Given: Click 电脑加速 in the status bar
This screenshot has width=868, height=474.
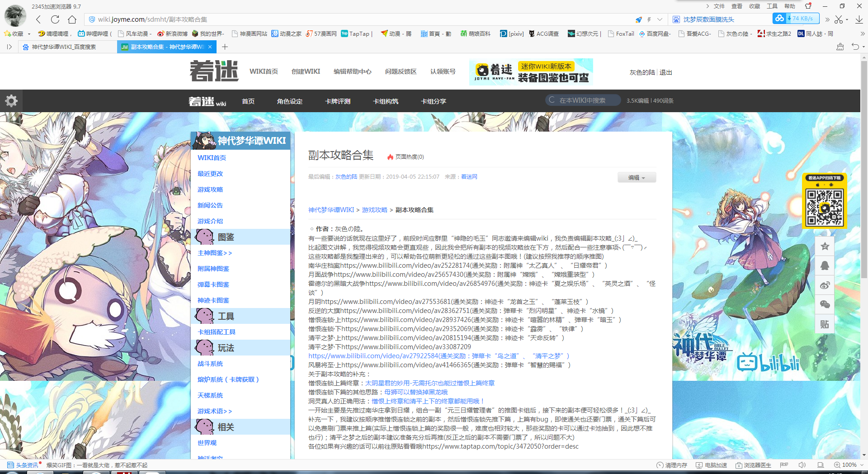Looking at the screenshot, I should tap(712, 465).
